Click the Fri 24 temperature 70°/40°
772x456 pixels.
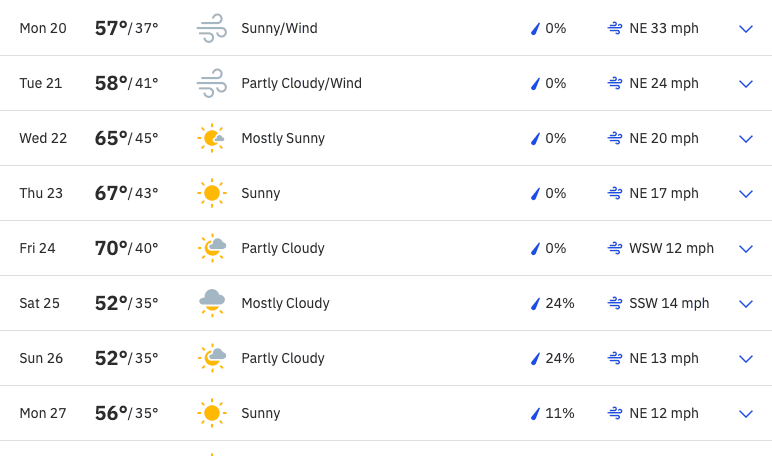127,248
